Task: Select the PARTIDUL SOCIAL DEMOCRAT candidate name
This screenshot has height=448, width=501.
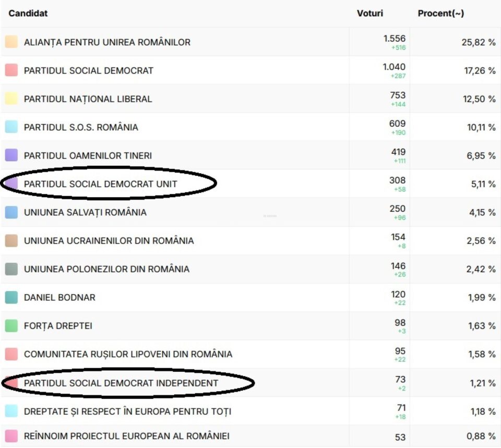Action: click(x=89, y=70)
